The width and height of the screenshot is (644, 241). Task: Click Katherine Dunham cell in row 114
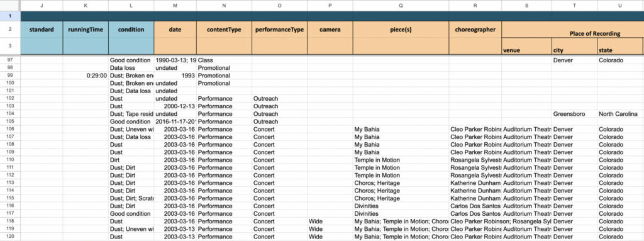[475, 191]
